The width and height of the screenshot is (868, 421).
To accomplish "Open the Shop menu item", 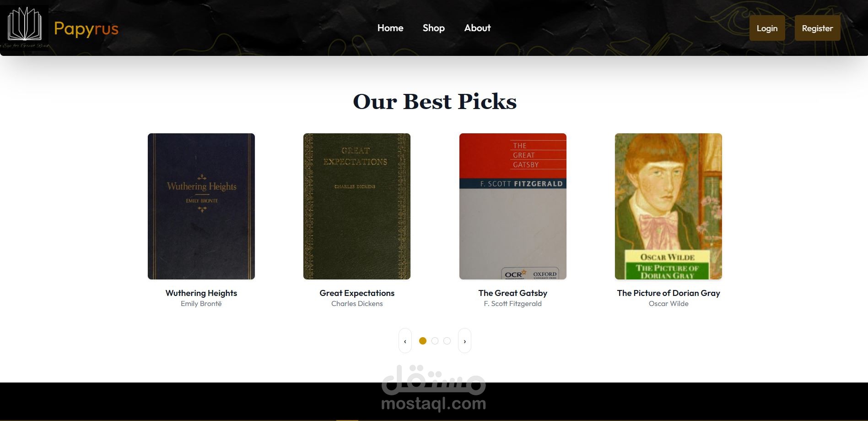I will tap(434, 28).
